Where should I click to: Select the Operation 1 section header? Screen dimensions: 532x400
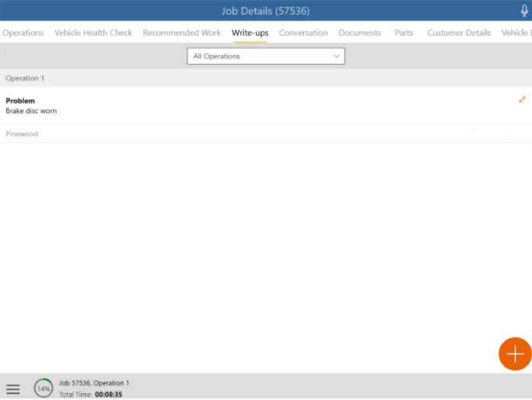click(266, 78)
